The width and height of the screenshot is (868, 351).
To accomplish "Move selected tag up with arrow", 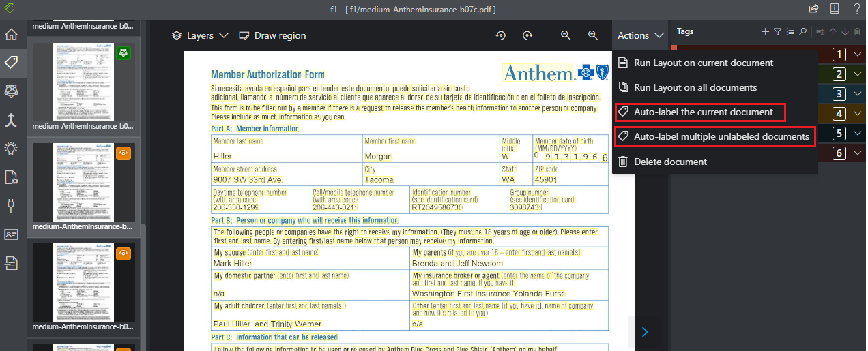I will 833,31.
